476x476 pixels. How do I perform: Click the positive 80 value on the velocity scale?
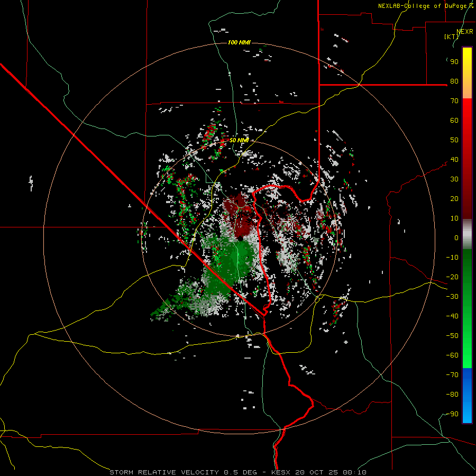[454, 81]
